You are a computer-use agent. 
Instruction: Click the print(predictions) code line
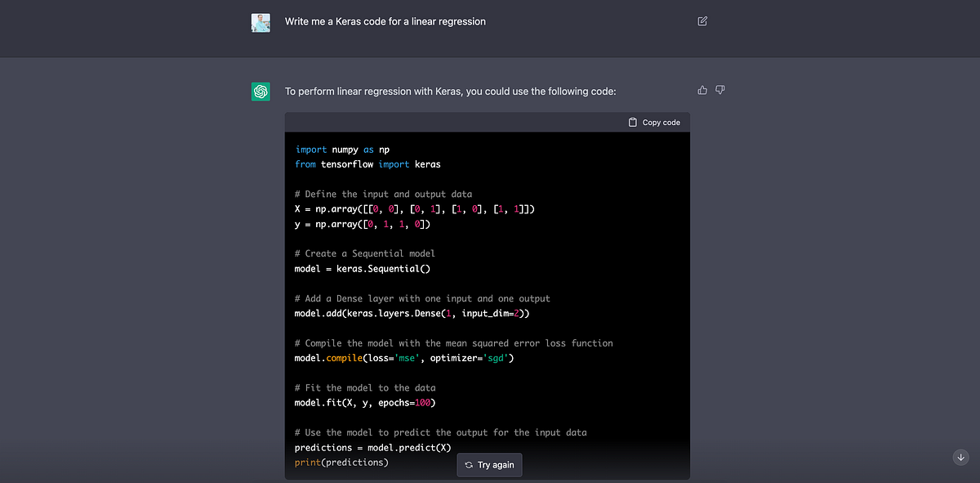coord(341,462)
